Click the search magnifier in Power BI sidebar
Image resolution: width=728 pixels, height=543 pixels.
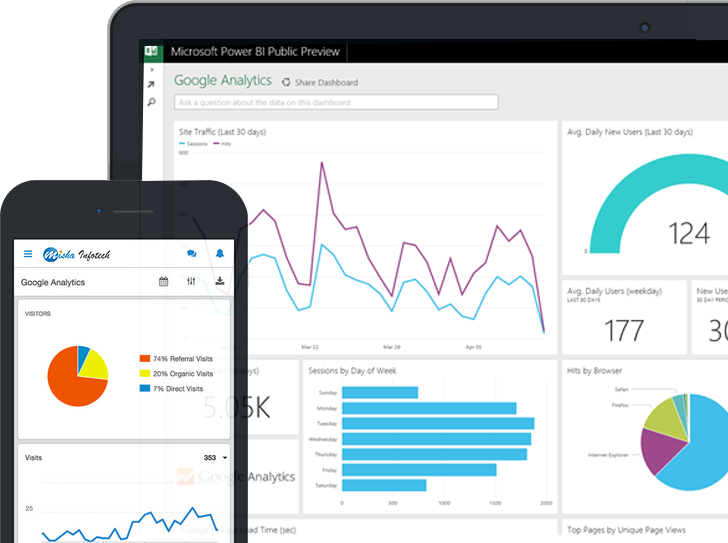tap(151, 102)
